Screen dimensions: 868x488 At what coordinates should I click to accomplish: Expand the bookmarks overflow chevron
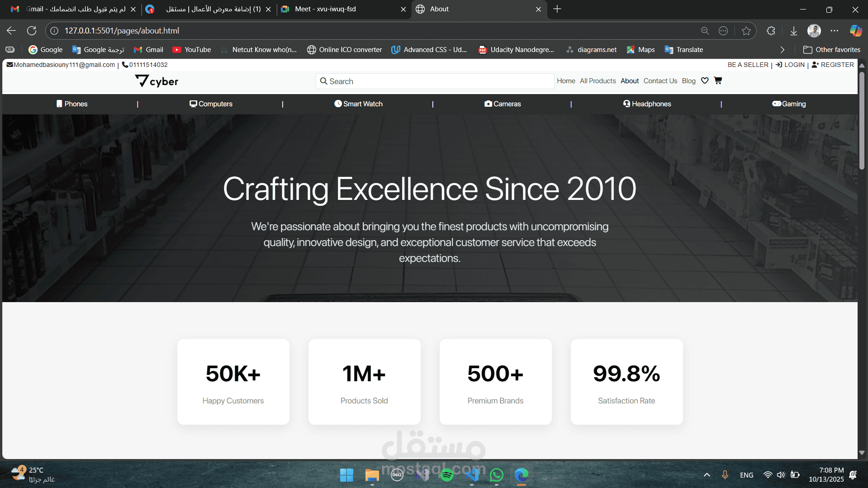(x=783, y=50)
